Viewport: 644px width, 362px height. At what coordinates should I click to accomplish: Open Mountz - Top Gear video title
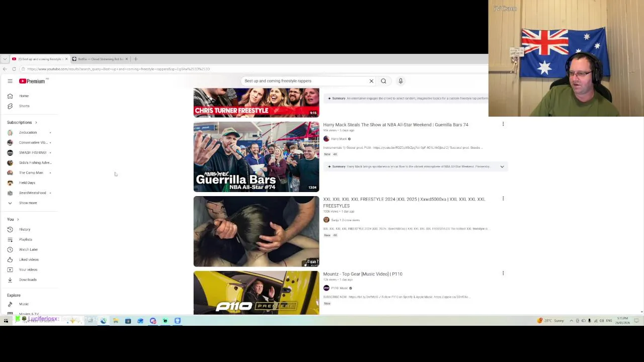[x=363, y=274]
